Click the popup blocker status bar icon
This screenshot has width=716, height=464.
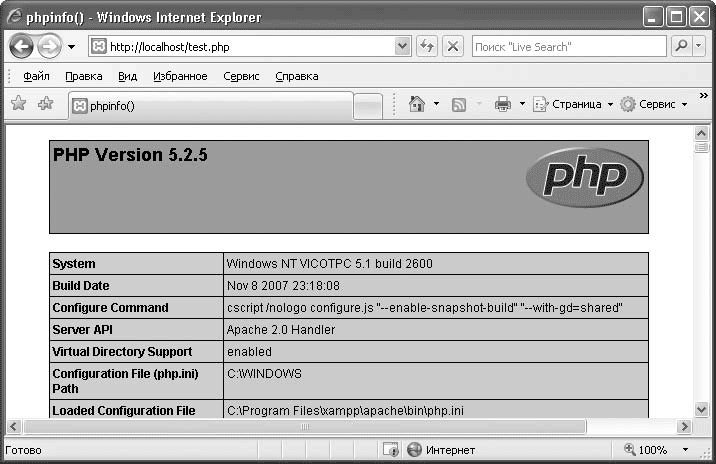coord(391,450)
